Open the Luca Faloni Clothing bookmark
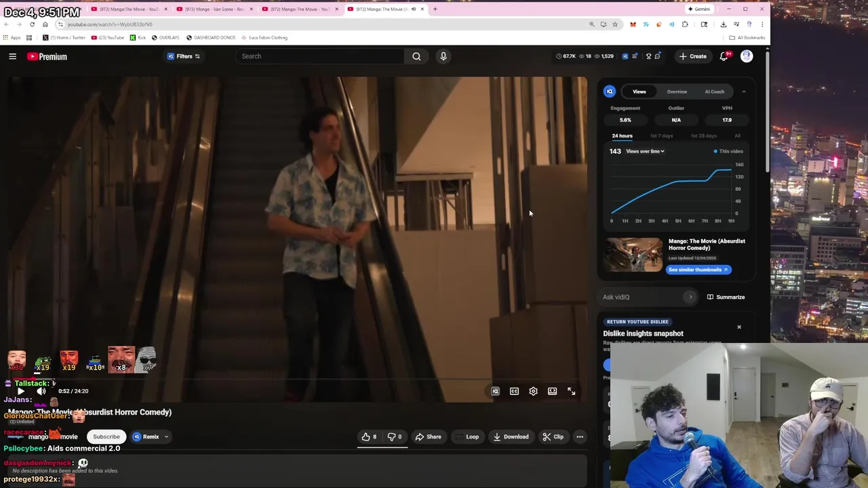This screenshot has width=868, height=488. (264, 37)
